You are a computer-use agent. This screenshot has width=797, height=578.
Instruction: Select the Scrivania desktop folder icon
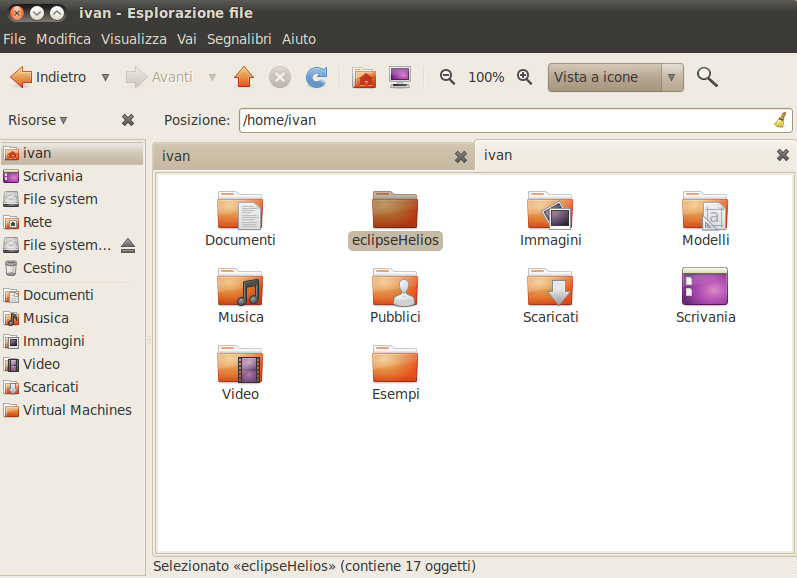[x=705, y=286]
